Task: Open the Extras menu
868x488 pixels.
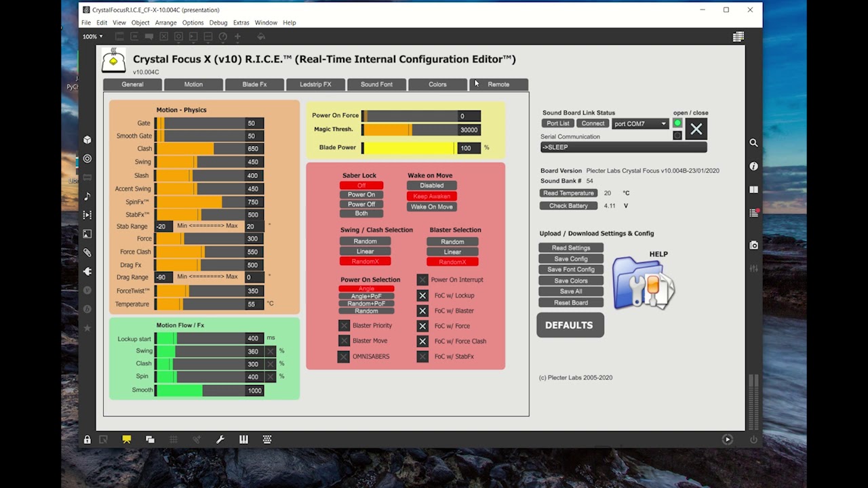Action: point(241,22)
